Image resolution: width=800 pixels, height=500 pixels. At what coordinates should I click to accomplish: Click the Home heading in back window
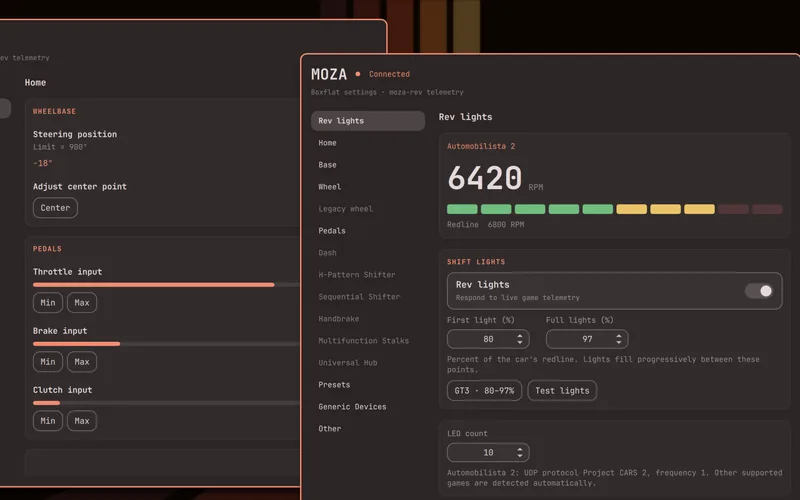pos(35,83)
